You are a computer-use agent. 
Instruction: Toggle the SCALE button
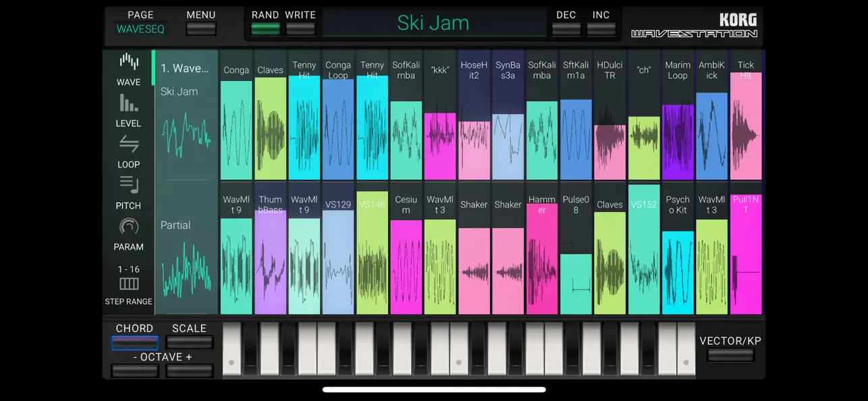190,343
